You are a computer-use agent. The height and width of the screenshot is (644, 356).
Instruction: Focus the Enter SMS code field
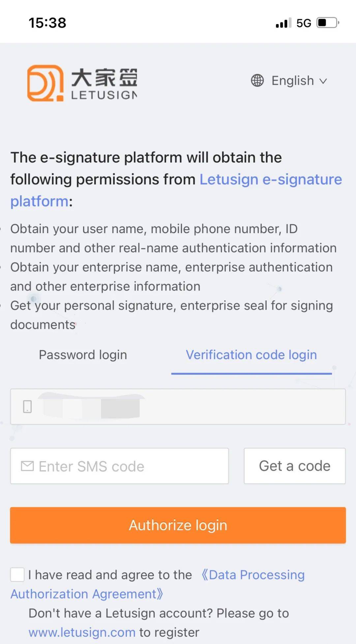click(119, 466)
